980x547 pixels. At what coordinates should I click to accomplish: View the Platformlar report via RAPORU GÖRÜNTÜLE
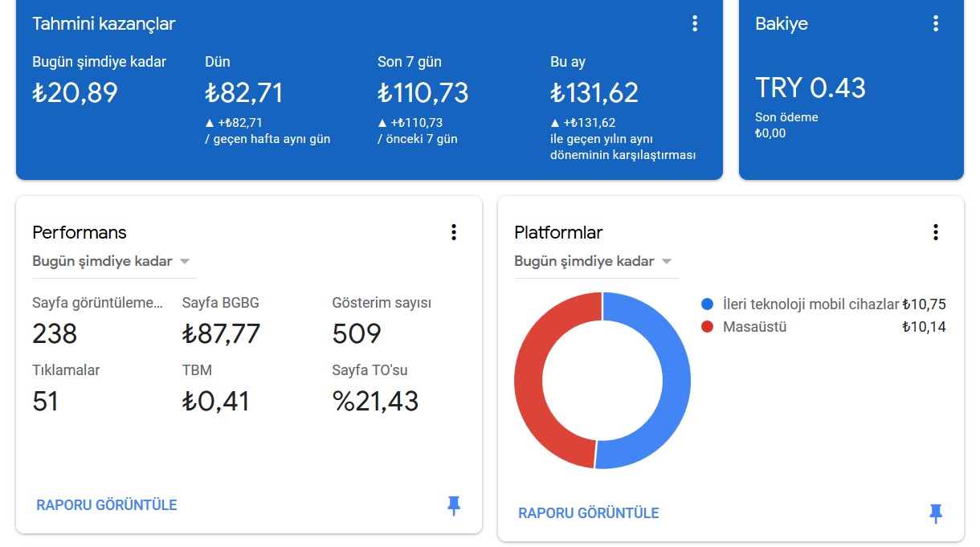pos(589,513)
